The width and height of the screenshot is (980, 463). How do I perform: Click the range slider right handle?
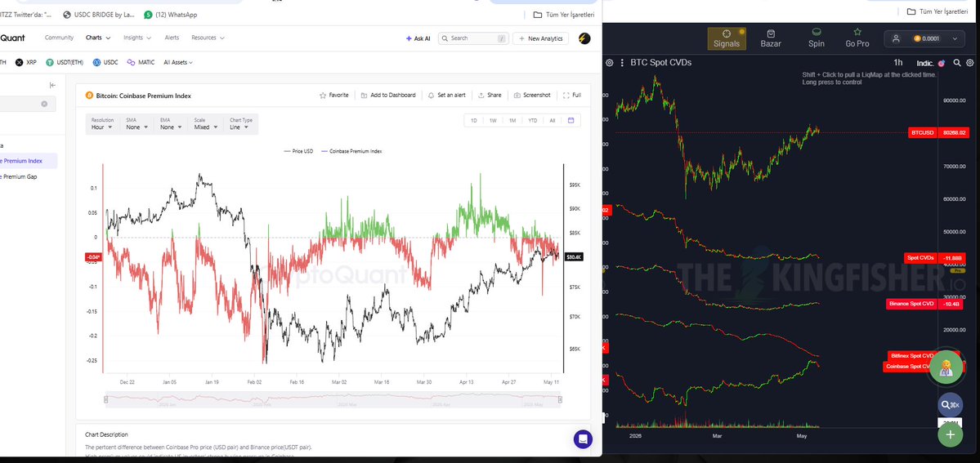[x=560, y=399]
